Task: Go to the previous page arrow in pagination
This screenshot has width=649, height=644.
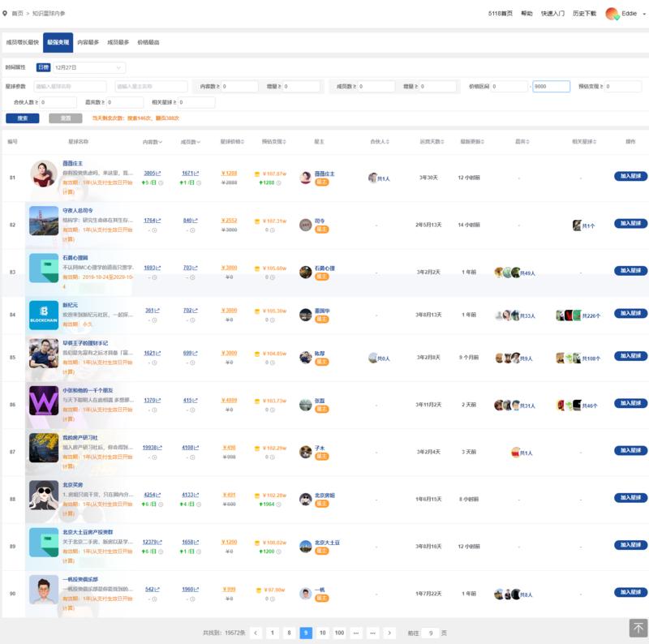Action: tap(256, 633)
